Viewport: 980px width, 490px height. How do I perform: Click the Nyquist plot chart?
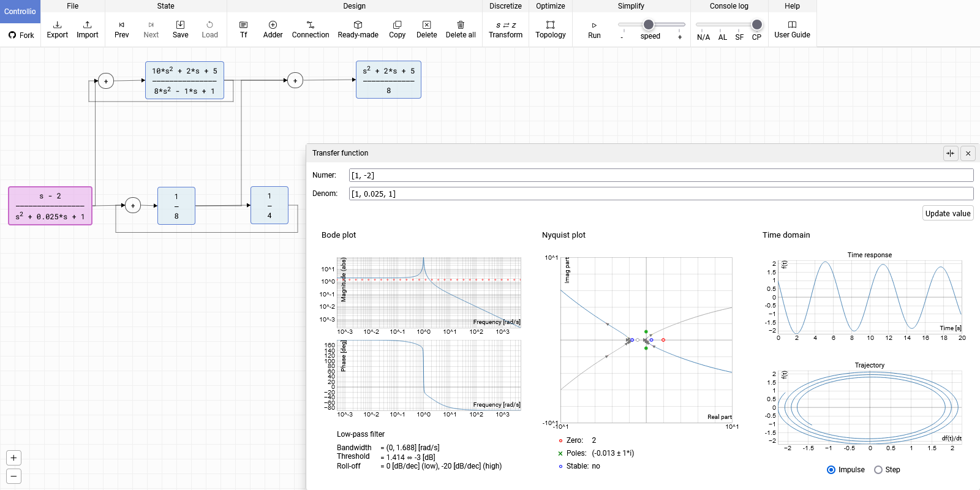pos(646,340)
